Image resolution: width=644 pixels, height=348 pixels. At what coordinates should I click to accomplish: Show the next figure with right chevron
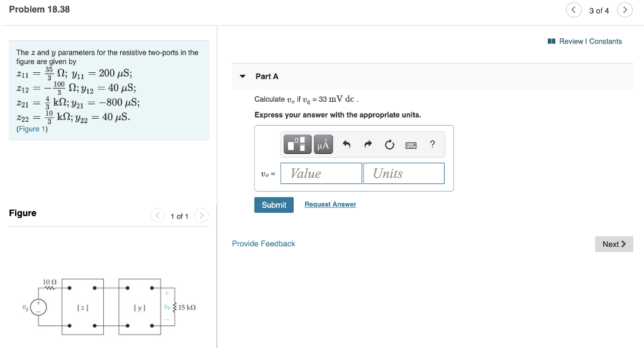(201, 215)
